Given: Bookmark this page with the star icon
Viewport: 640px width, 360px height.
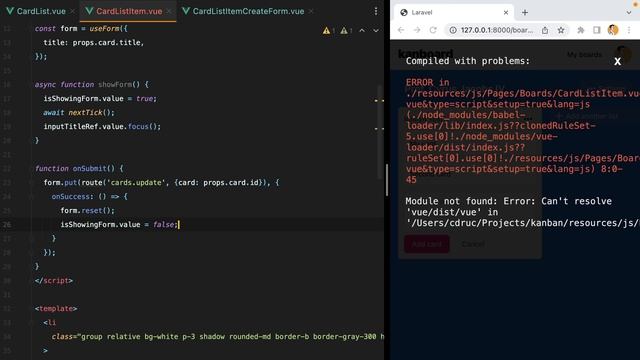Looking at the screenshot, I should (561, 30).
